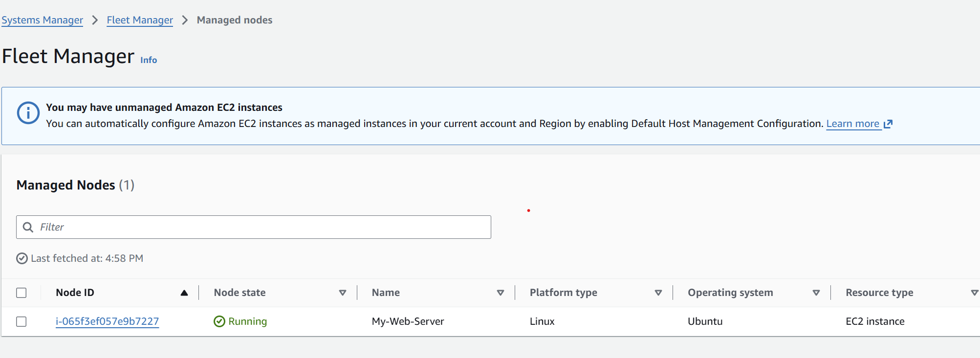Open the Resource type column sort arrow
980x358 pixels.
[x=974, y=293]
